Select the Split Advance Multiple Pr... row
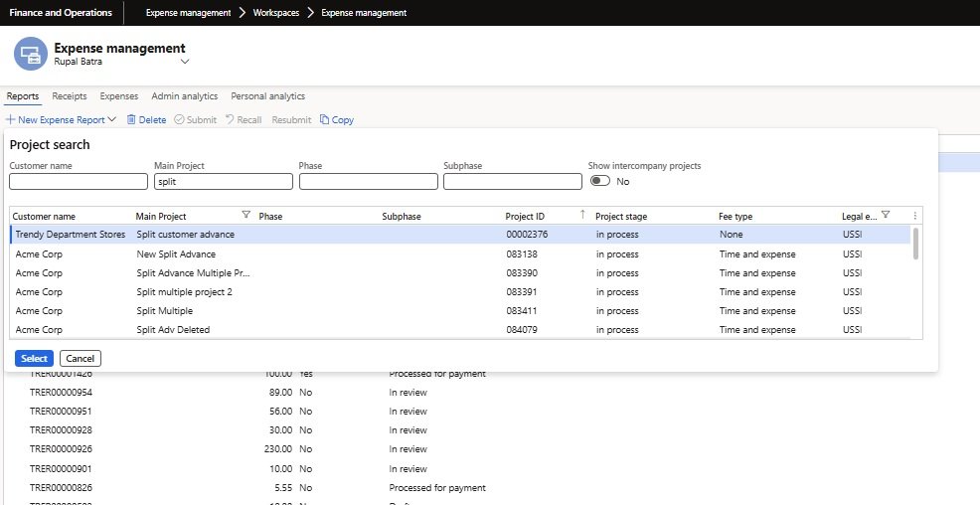 coord(193,272)
